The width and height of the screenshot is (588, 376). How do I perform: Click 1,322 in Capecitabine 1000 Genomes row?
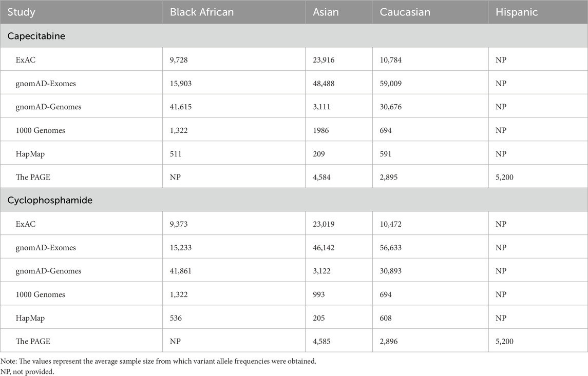click(x=179, y=130)
